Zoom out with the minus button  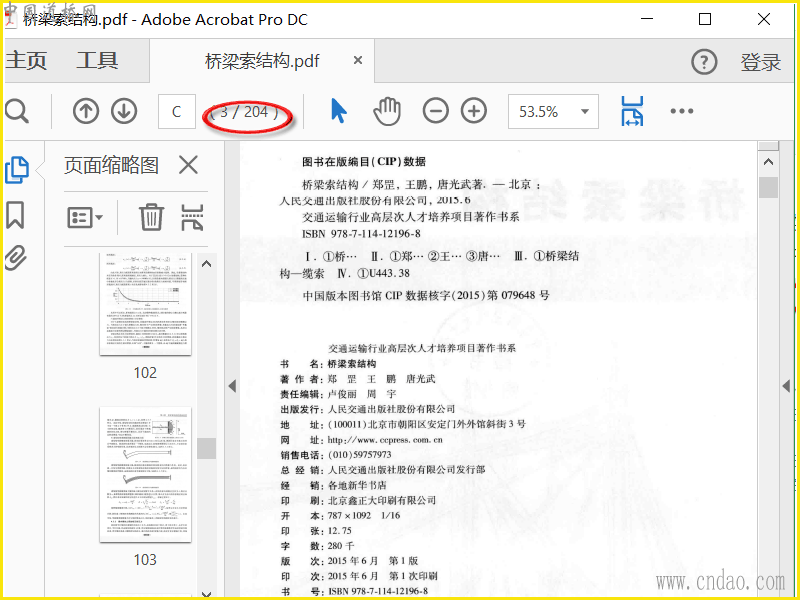436,111
